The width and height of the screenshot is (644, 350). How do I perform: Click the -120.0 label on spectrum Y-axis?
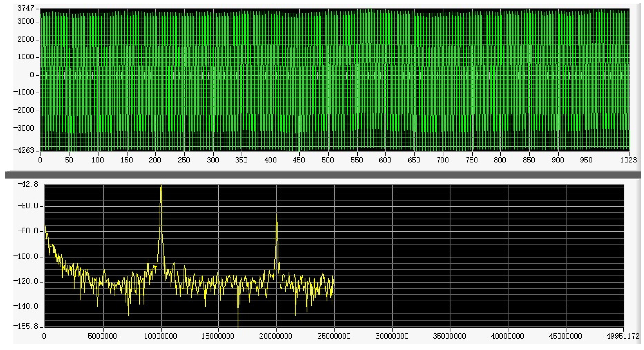click(x=26, y=281)
